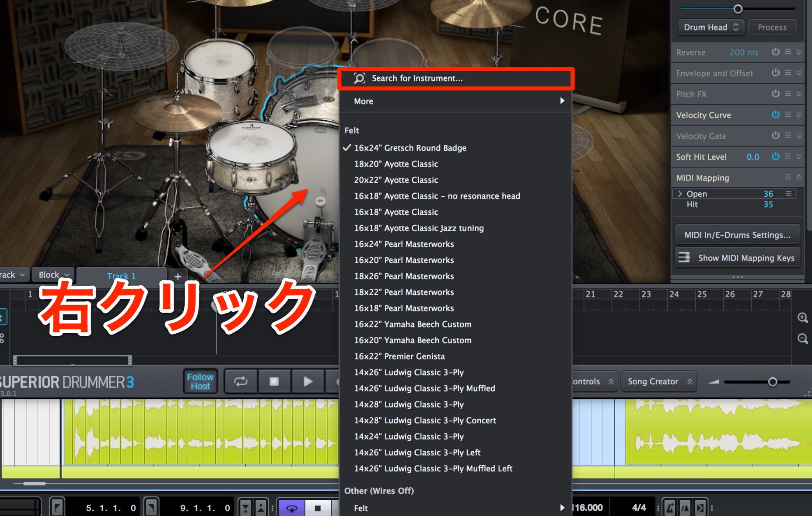Enable the Reverse effect power button
The image size is (812, 516).
pos(775,52)
